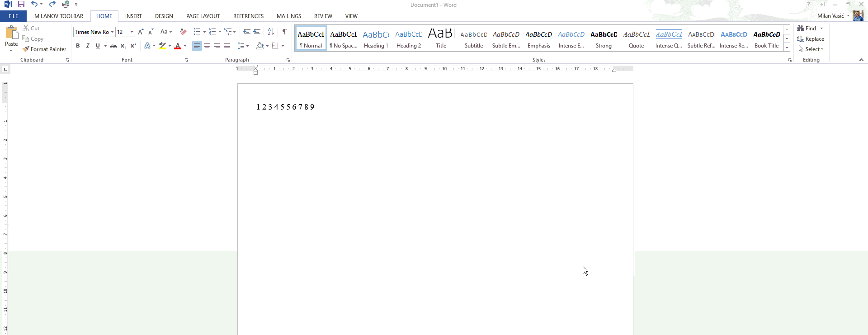Screen dimensions: 868x335
Task: Toggle Italic formatting
Action: tap(88, 46)
